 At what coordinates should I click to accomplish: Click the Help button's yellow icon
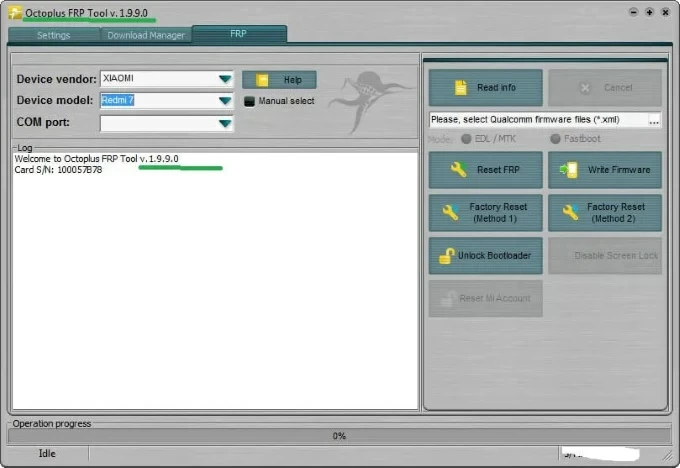tap(263, 80)
